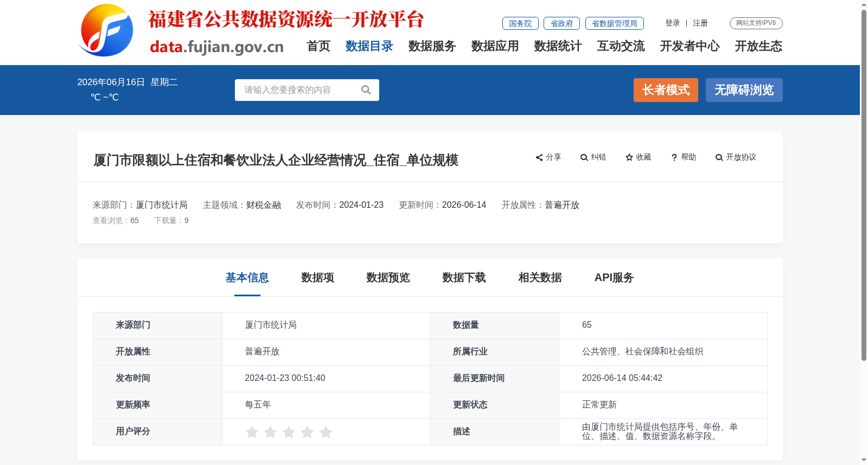Click the 网站支持IPV6 badge
The image size is (868, 465).
[x=756, y=23]
